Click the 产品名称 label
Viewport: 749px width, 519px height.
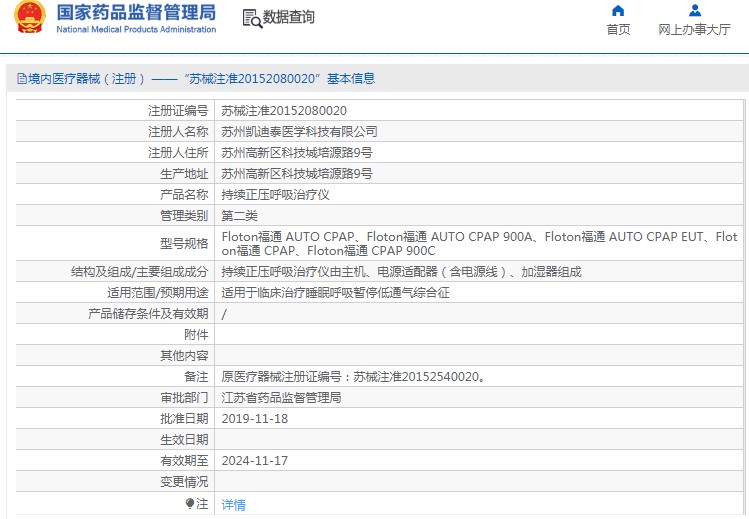tap(184, 195)
